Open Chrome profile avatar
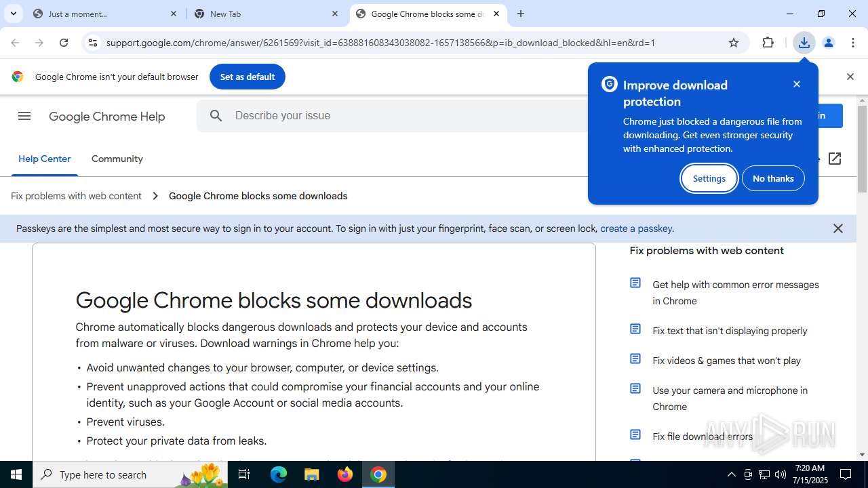This screenshot has width=868, height=488. 828,43
